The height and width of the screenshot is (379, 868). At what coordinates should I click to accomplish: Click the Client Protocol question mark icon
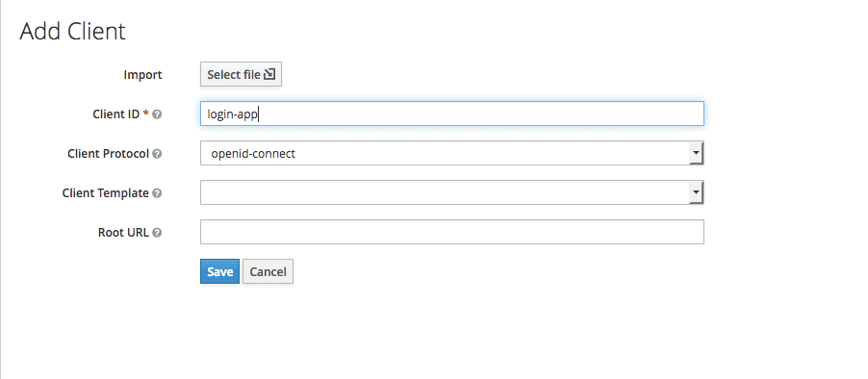[x=157, y=154]
